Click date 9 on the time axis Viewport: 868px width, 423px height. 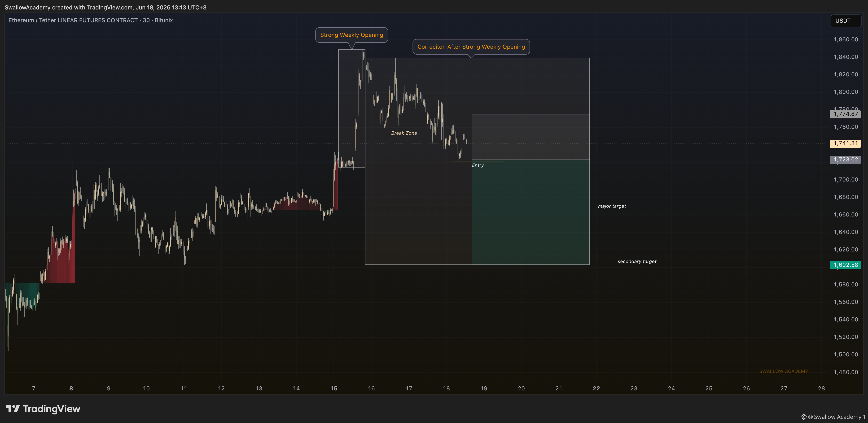click(109, 389)
